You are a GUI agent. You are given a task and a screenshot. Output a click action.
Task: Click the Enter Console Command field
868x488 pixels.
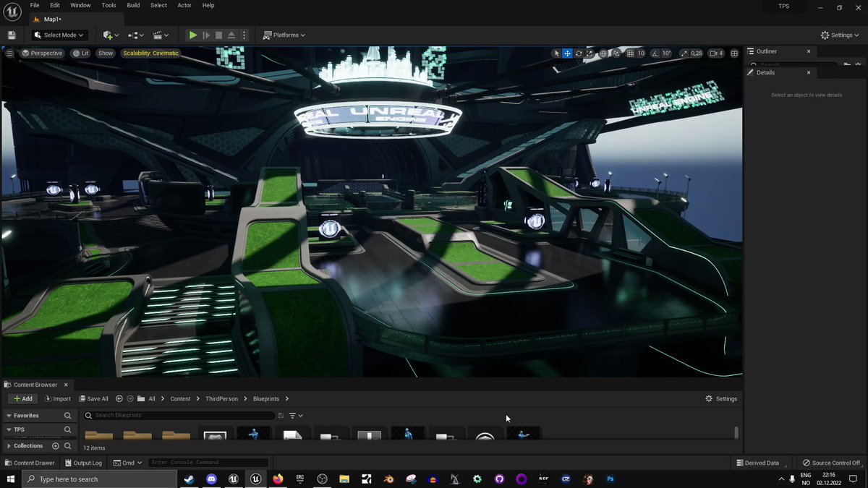tap(207, 462)
